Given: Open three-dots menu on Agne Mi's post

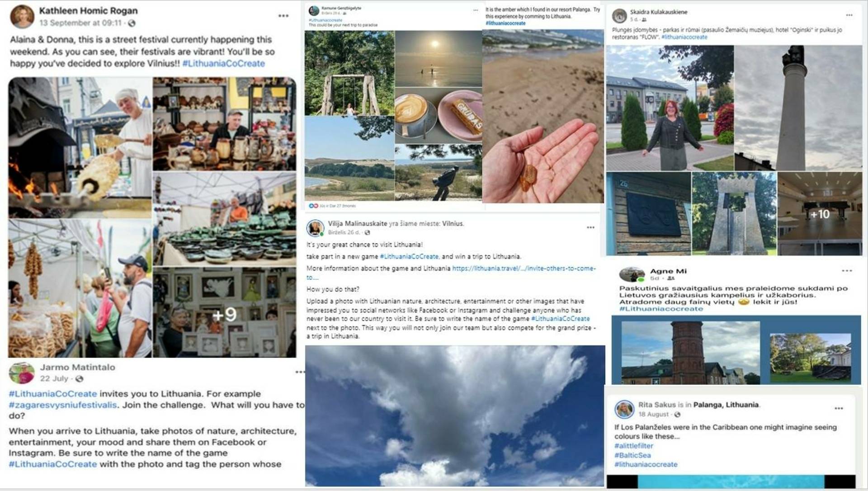Looking at the screenshot, I should tap(847, 270).
